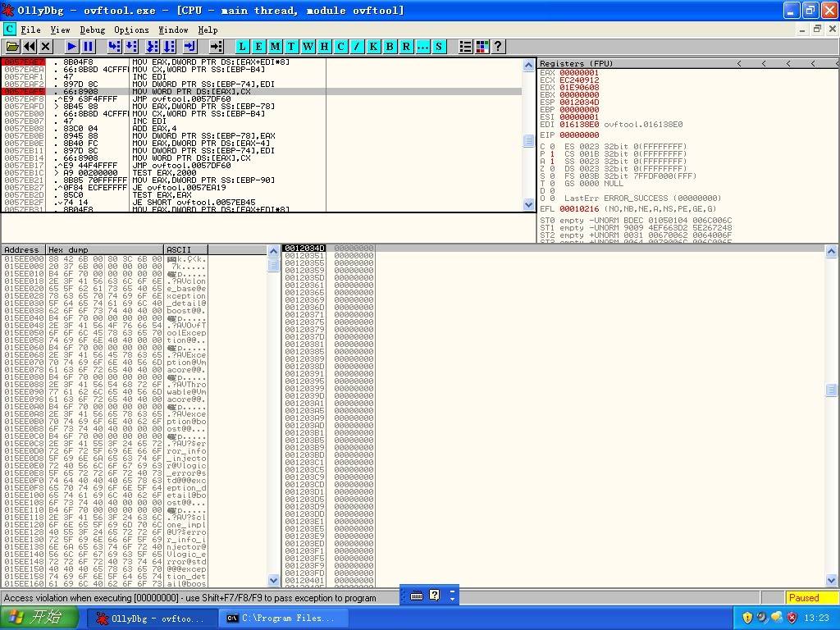Open the Window menu
This screenshot has width=840, height=630.
tap(173, 30)
